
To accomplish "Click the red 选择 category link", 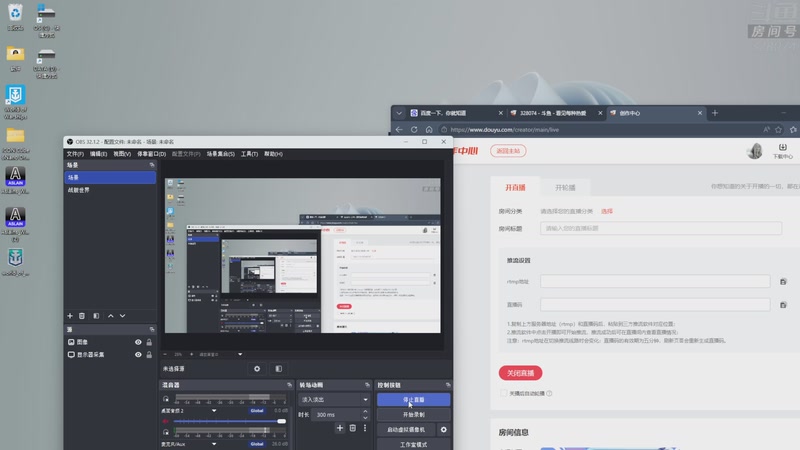I will pyautogui.click(x=607, y=211).
